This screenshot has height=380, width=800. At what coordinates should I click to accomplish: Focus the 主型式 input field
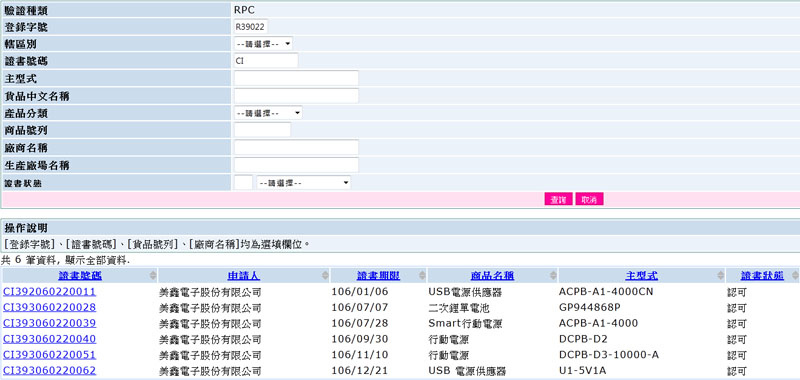[x=296, y=79]
